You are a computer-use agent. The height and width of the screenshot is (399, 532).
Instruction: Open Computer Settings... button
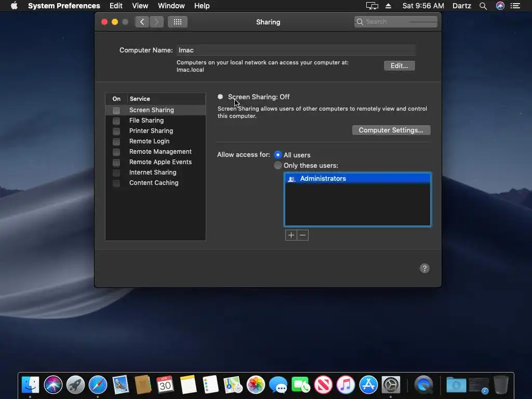tap(391, 130)
